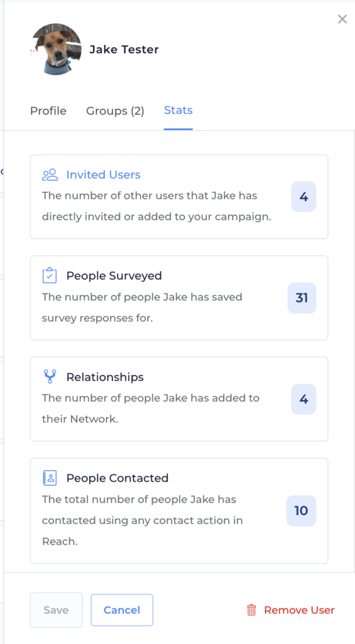Click the People Surveyed clipboard icon
Image resolution: width=355 pixels, height=644 pixels.
tap(50, 275)
